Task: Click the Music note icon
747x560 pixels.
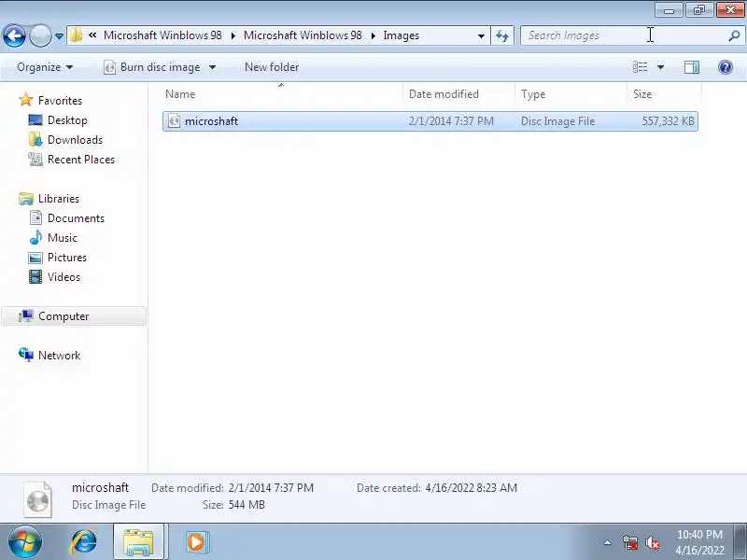Action: 35,237
